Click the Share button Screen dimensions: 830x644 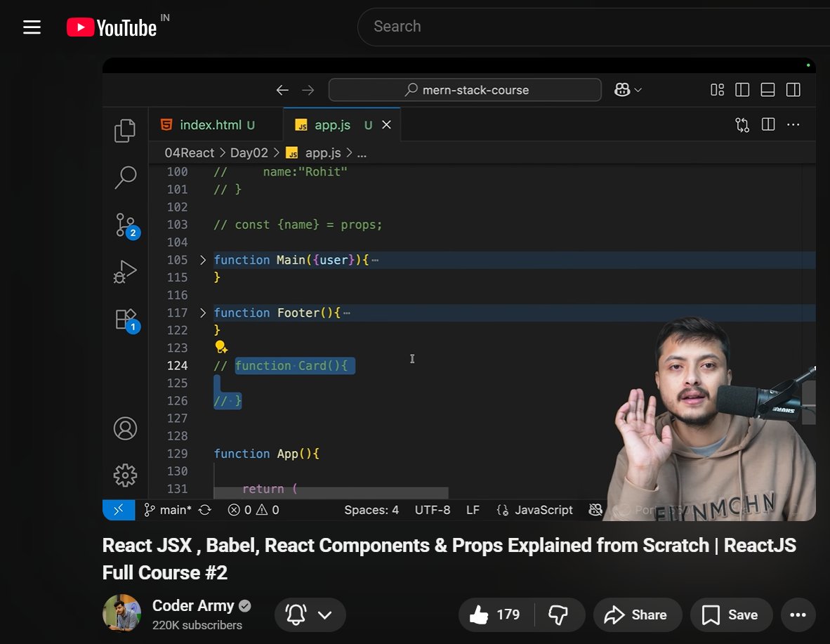[637, 615]
